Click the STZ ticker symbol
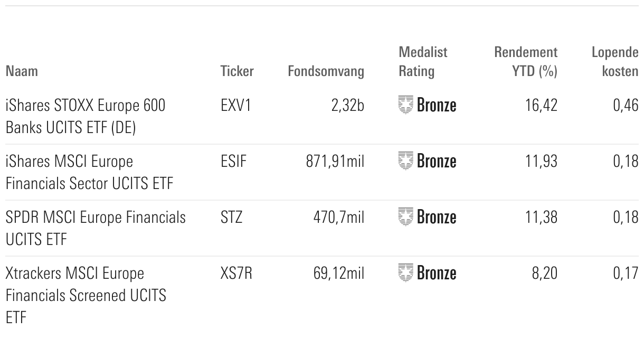The width and height of the screenshot is (644, 339). point(231,217)
